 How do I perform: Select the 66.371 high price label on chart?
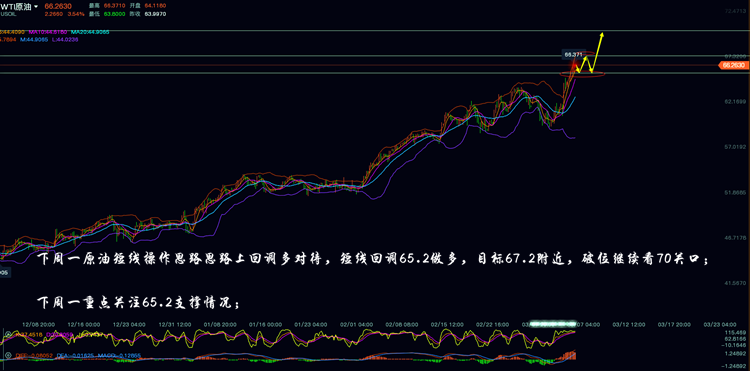coord(573,55)
